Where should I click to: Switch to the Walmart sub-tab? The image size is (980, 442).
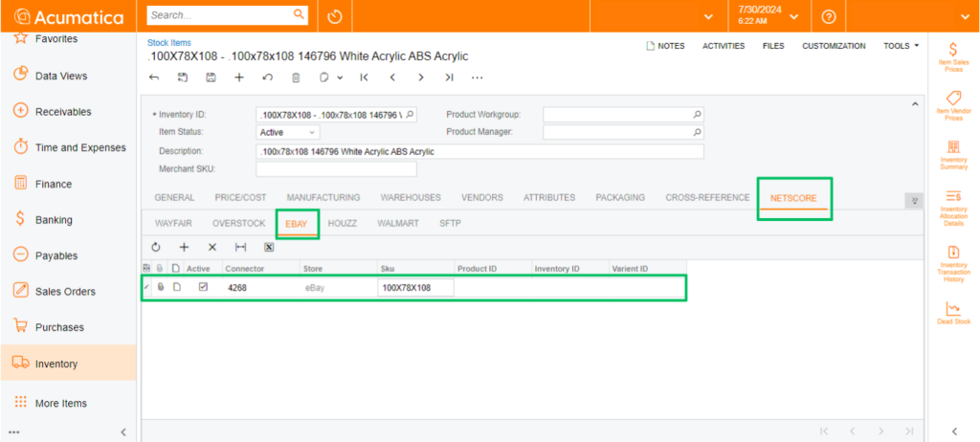click(x=398, y=223)
